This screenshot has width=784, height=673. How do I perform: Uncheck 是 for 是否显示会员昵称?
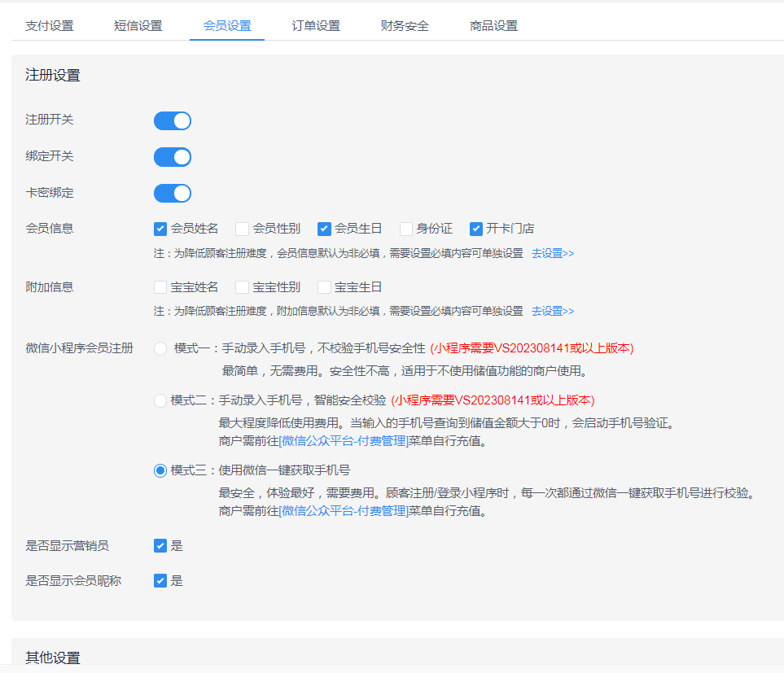160,580
